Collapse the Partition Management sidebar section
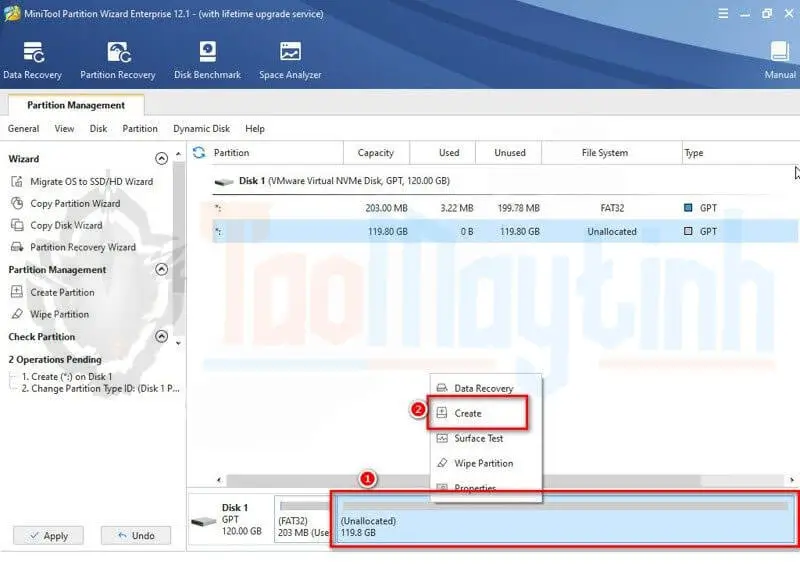 click(x=162, y=270)
